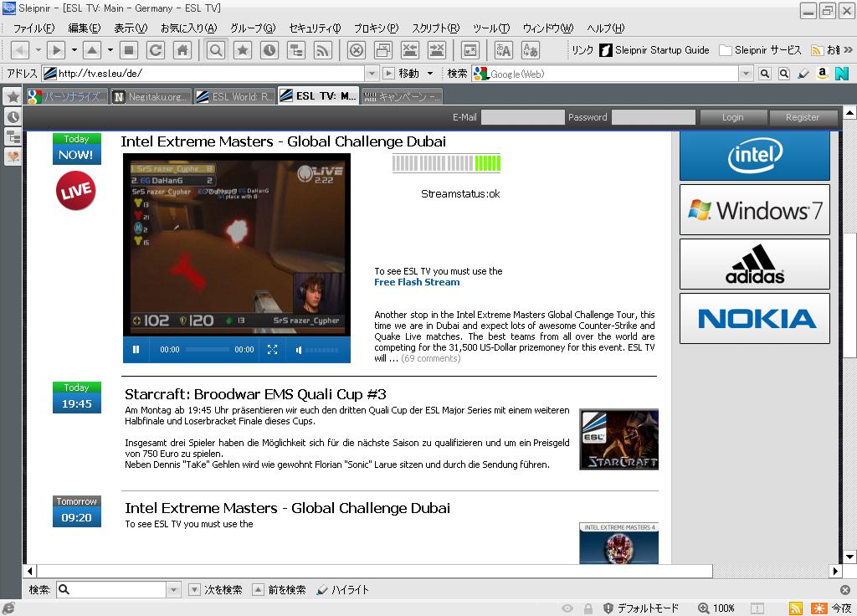Open the ツール(T) menu

(490, 28)
